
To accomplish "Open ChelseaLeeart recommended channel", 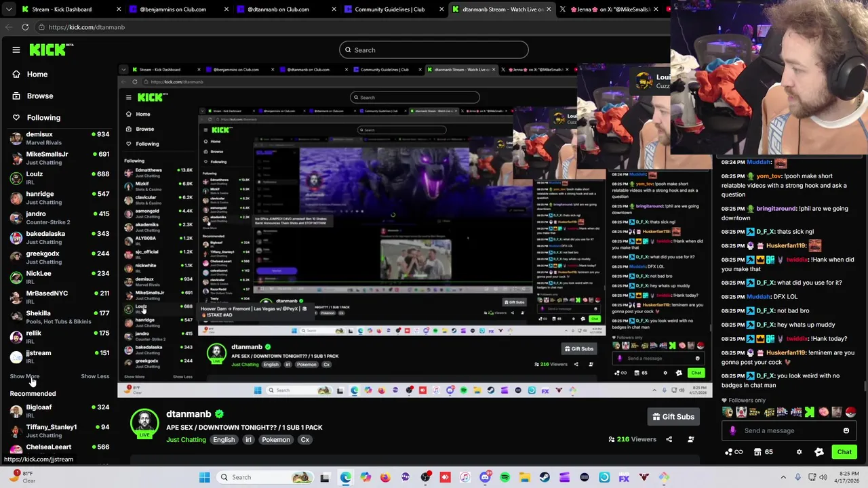I will (x=60, y=449).
